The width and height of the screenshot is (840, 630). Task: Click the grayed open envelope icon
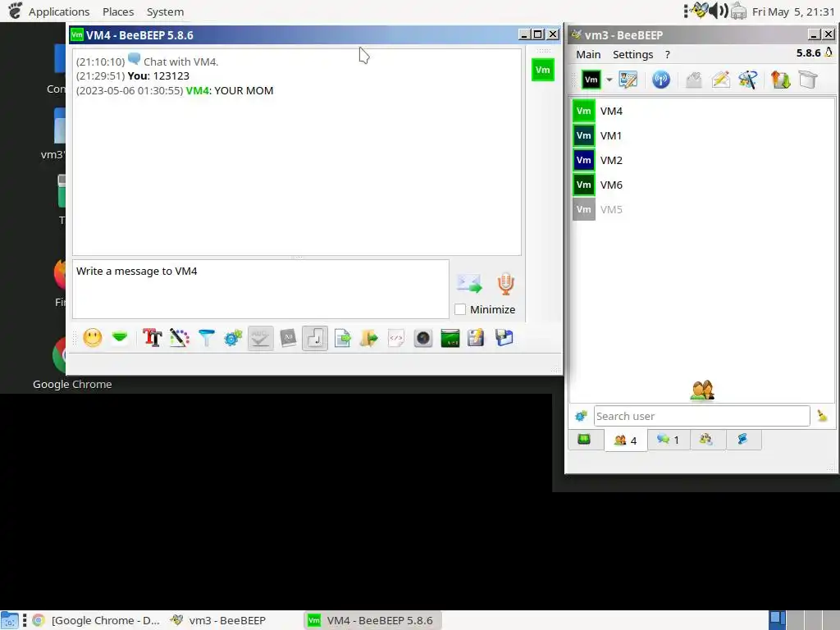(x=694, y=80)
